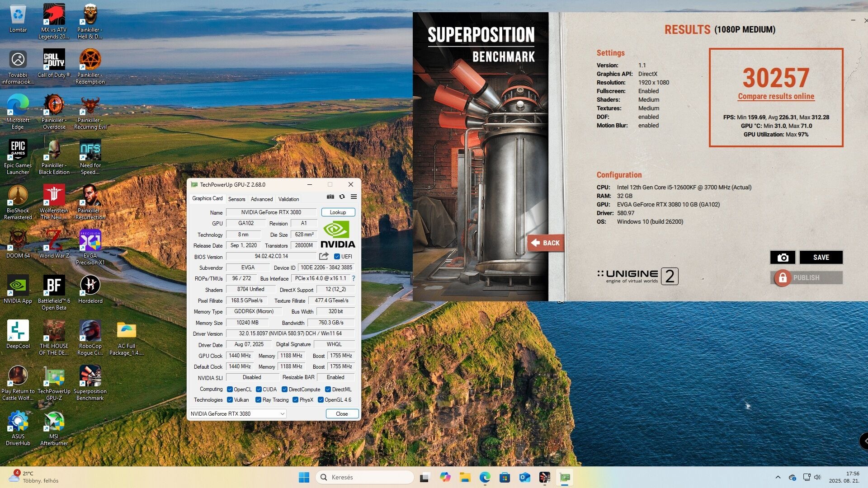Open the GPU-Z hamburger menu icon
The width and height of the screenshot is (868, 488).
(354, 197)
